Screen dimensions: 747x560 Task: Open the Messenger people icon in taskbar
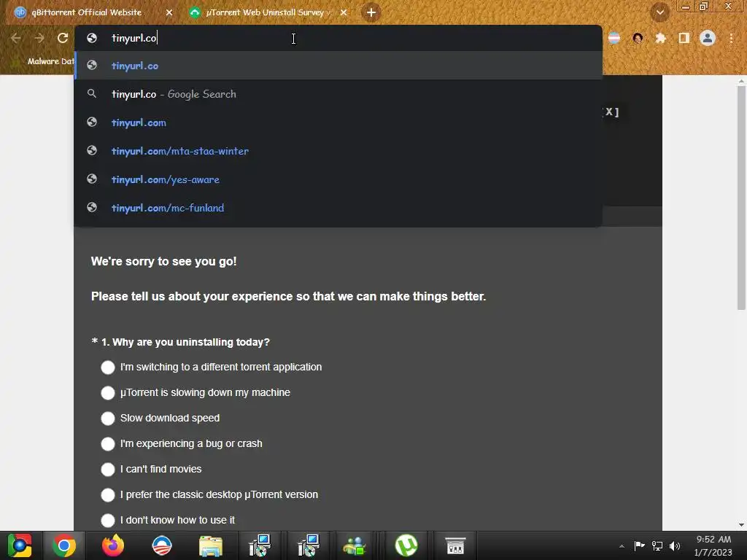point(355,545)
